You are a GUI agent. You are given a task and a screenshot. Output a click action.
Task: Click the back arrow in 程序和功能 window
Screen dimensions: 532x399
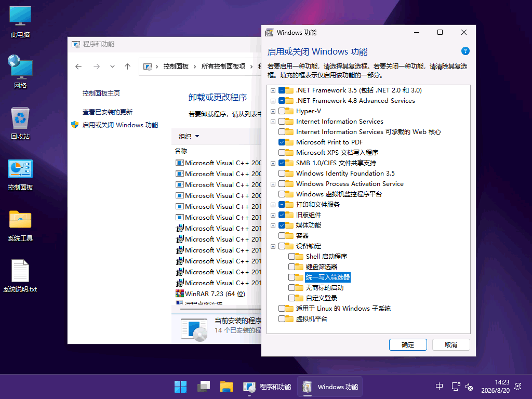coord(78,66)
